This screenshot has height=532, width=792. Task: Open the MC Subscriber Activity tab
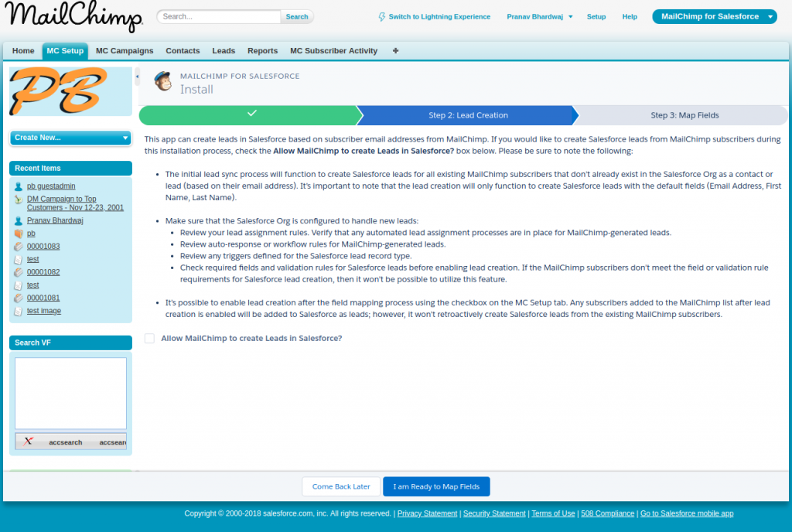pos(334,51)
